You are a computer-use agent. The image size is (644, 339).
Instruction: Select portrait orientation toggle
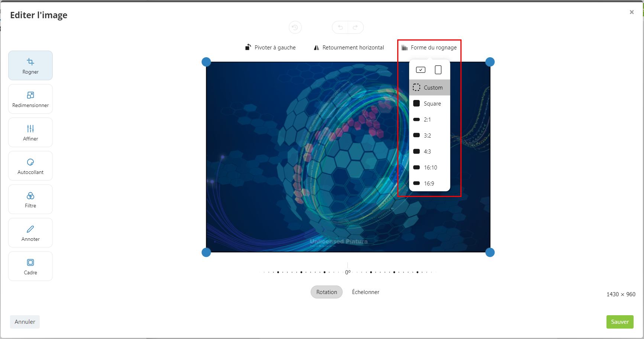438,70
